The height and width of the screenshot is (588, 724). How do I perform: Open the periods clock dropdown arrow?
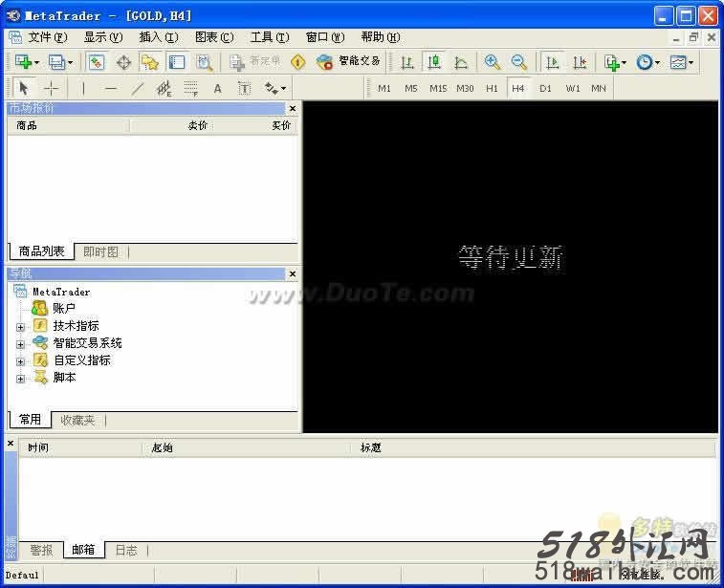pos(657,62)
